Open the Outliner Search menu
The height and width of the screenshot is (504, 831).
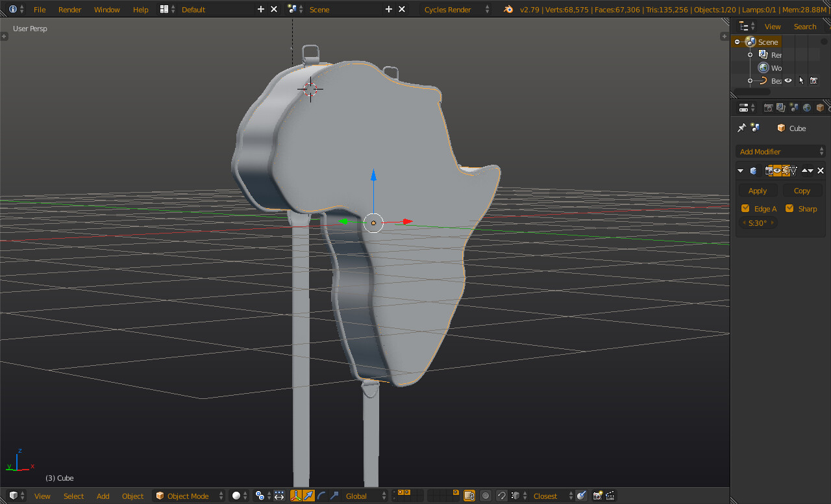pos(805,27)
